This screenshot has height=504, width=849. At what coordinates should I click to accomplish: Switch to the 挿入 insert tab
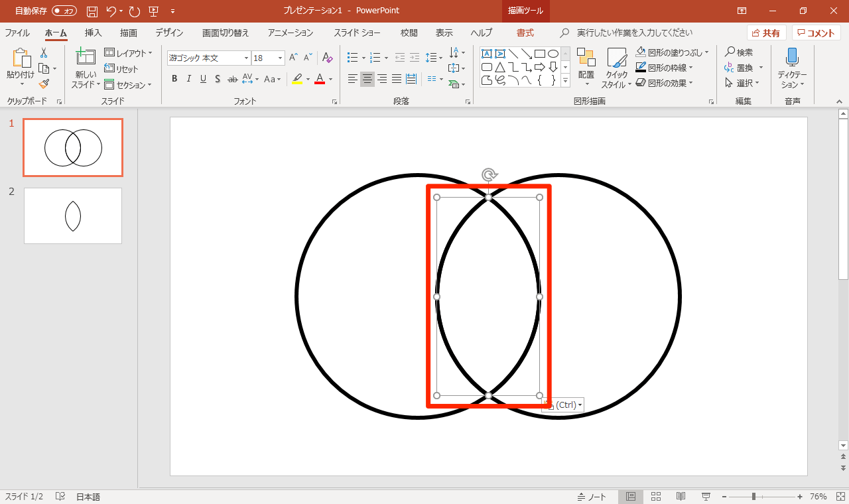pos(94,32)
